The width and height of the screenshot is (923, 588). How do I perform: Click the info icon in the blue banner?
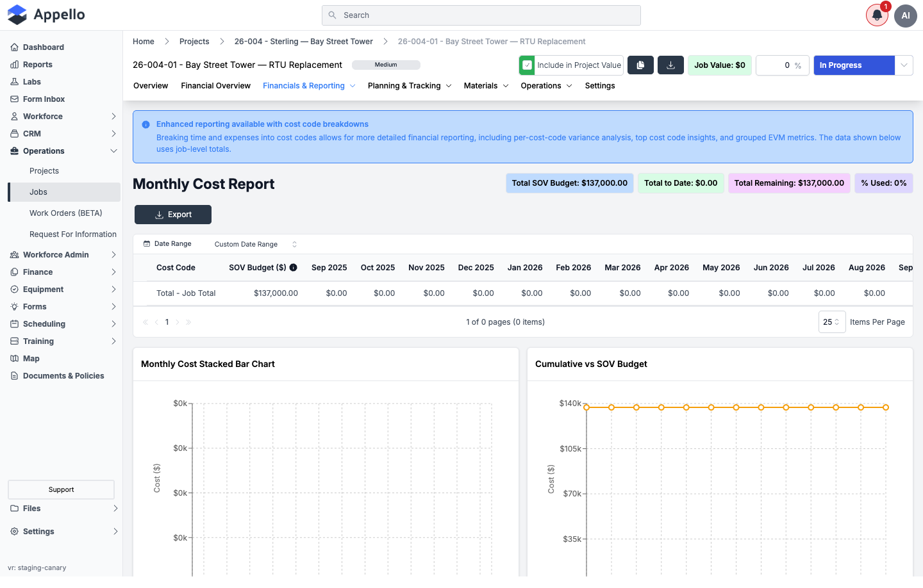tap(146, 125)
